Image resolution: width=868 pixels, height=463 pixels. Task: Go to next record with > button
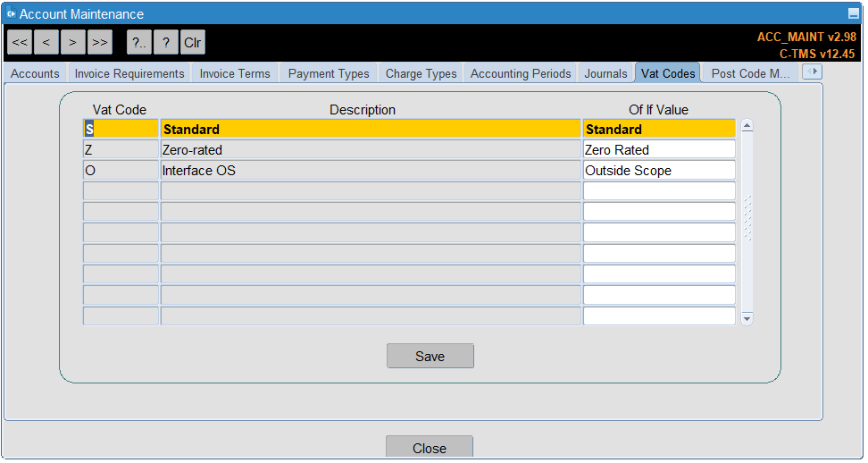click(x=73, y=42)
